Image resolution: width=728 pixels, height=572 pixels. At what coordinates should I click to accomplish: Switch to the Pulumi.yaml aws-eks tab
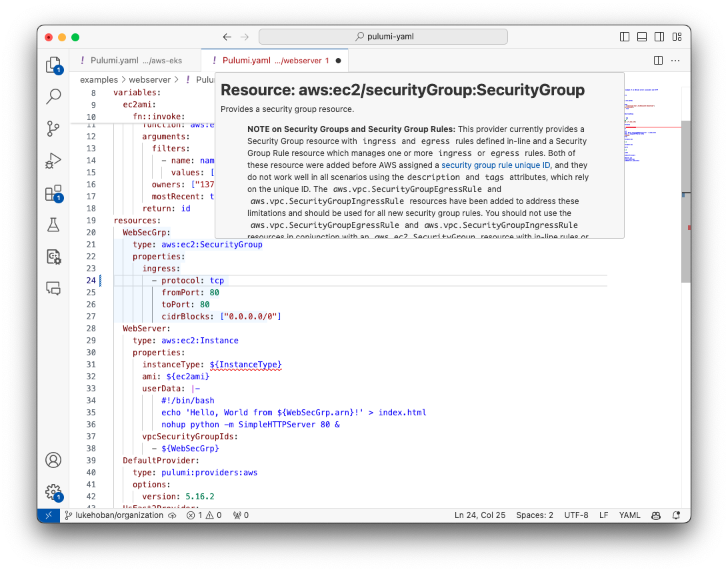pyautogui.click(x=135, y=61)
